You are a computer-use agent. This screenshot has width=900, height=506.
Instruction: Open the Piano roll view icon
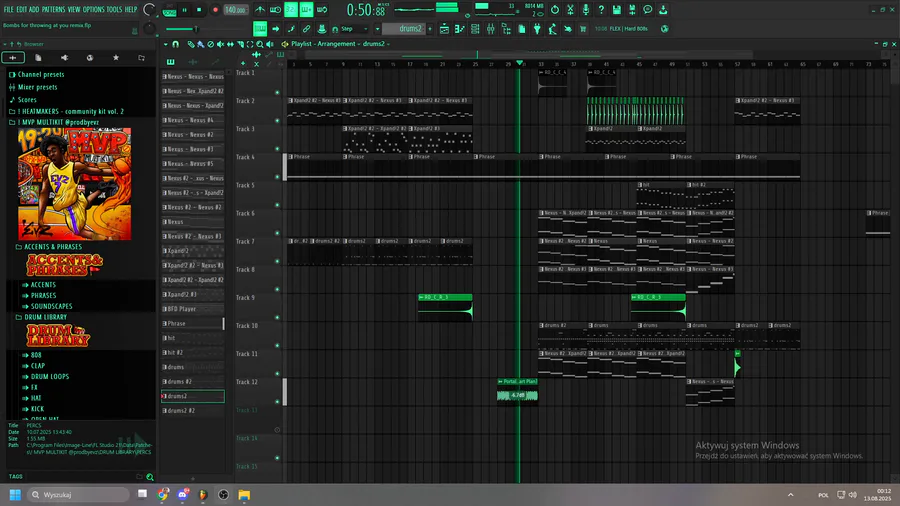click(x=460, y=29)
